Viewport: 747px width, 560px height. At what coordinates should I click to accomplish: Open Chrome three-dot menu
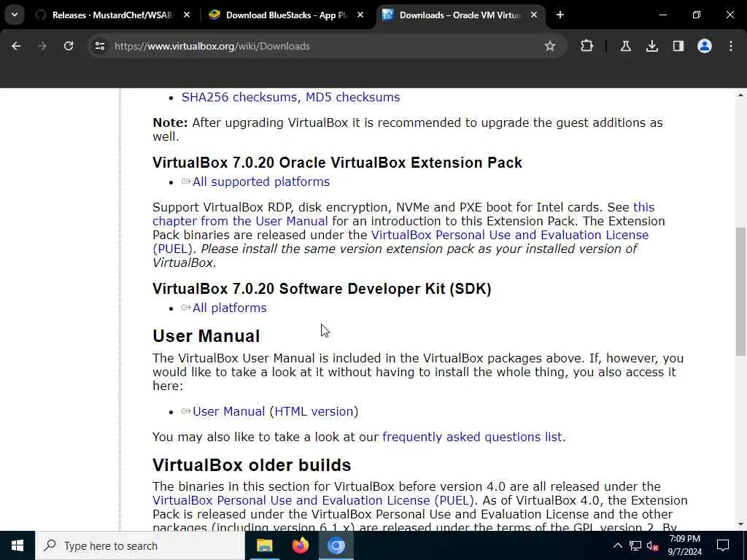click(731, 46)
